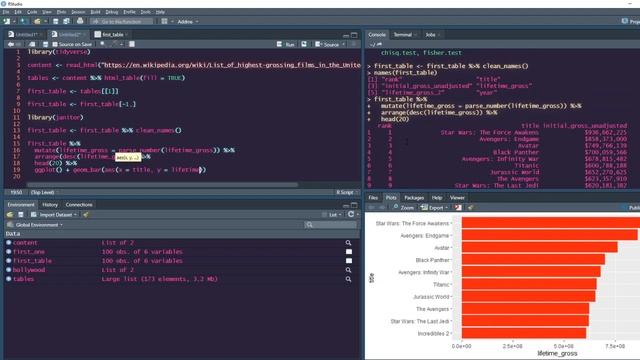Open the Import Dataset dropdown

[x=53, y=215]
